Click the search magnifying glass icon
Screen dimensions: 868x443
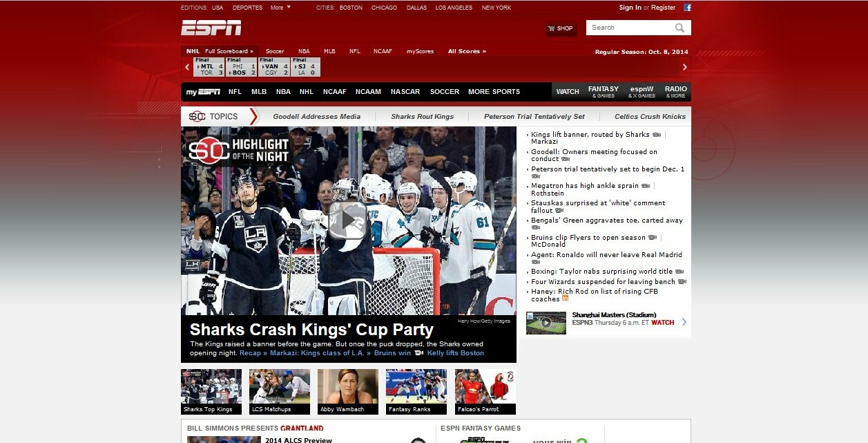(x=679, y=28)
